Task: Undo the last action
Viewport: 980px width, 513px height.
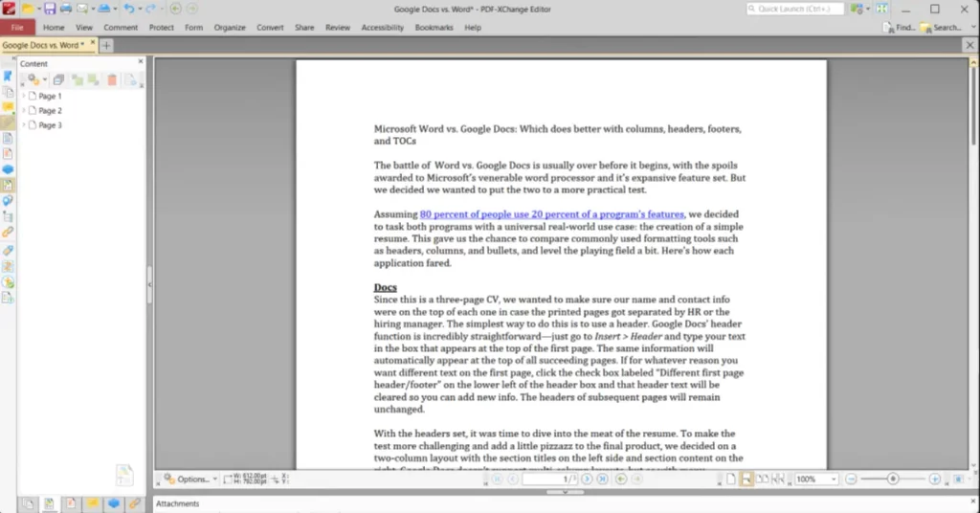Action: tap(129, 9)
